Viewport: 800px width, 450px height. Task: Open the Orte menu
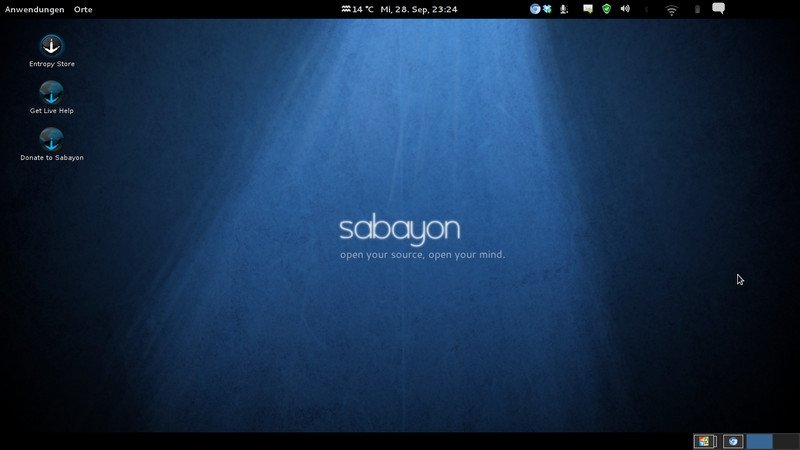coord(83,9)
